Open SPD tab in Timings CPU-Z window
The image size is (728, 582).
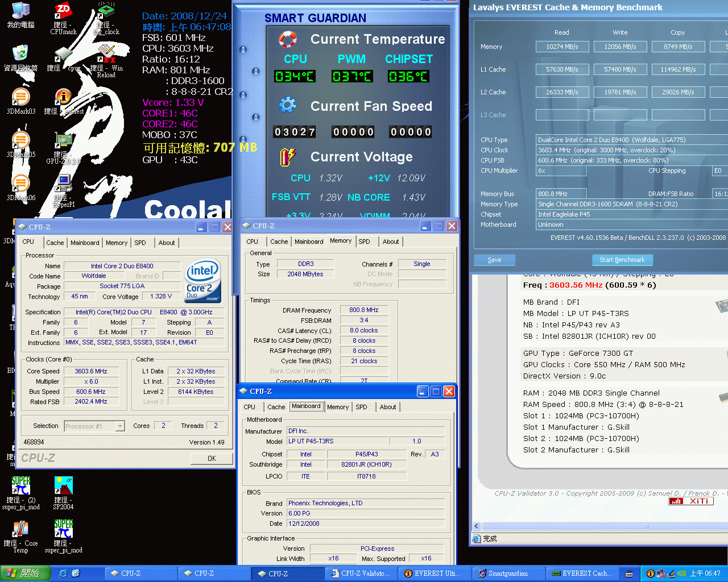point(364,242)
